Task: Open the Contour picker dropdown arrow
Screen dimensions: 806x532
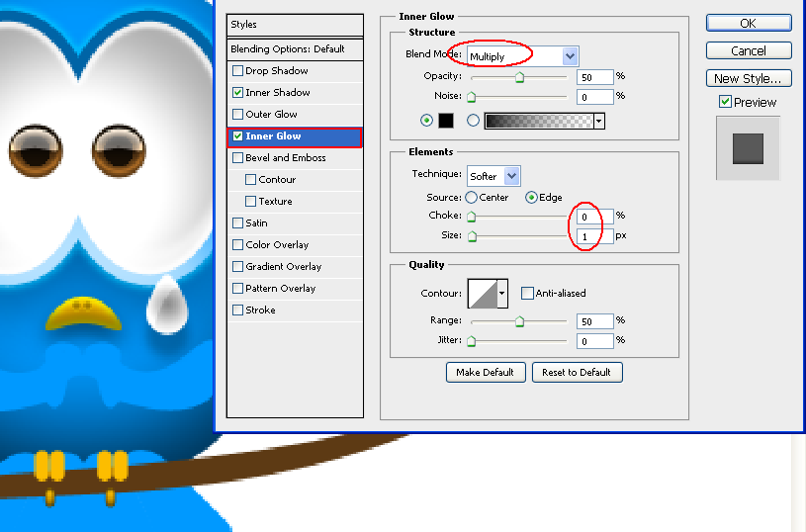Action: 502,294
